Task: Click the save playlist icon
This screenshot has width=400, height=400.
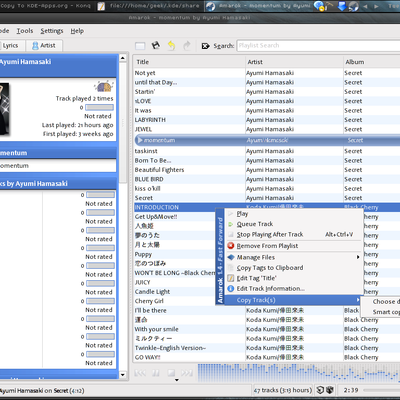Action: 156,45
